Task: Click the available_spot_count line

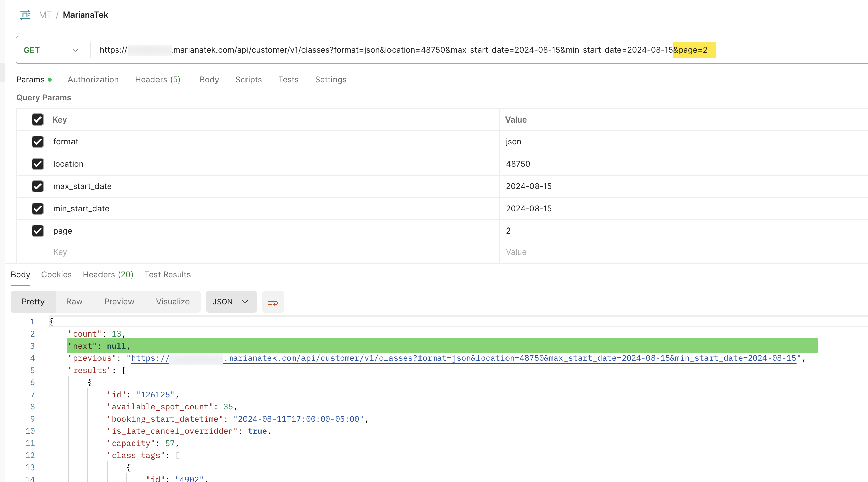Action: [172, 407]
